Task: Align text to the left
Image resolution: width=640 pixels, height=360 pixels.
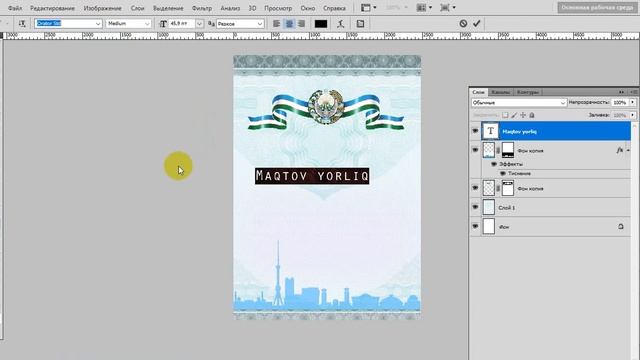Action: [277, 24]
